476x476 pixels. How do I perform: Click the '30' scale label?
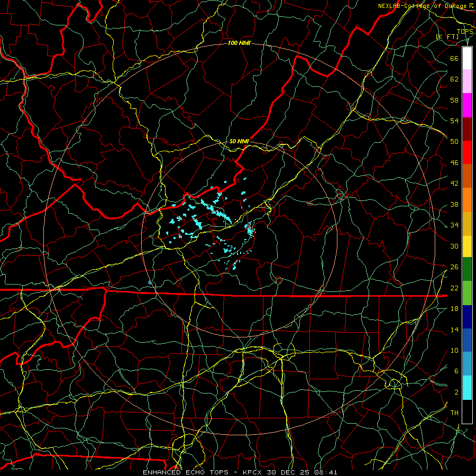(x=454, y=246)
